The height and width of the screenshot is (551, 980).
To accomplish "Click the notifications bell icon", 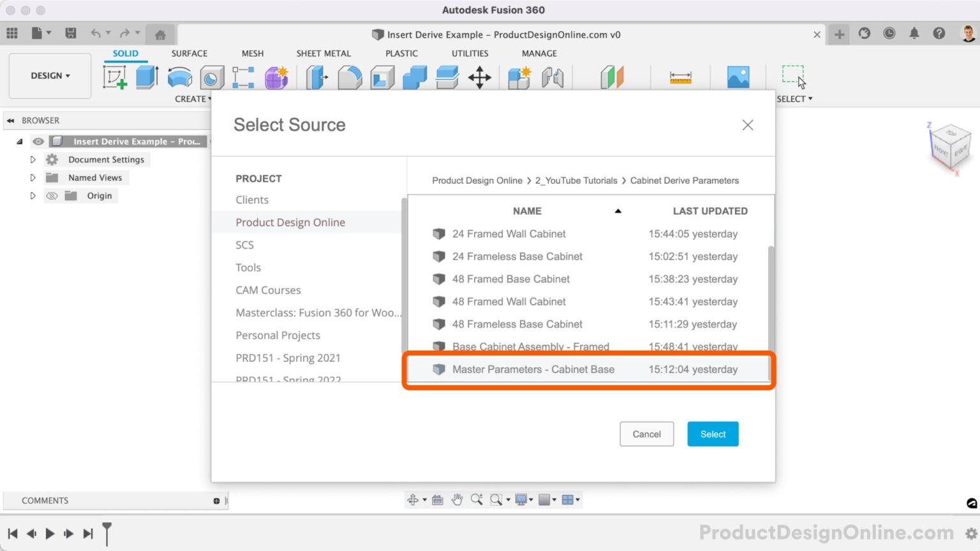I will (914, 34).
